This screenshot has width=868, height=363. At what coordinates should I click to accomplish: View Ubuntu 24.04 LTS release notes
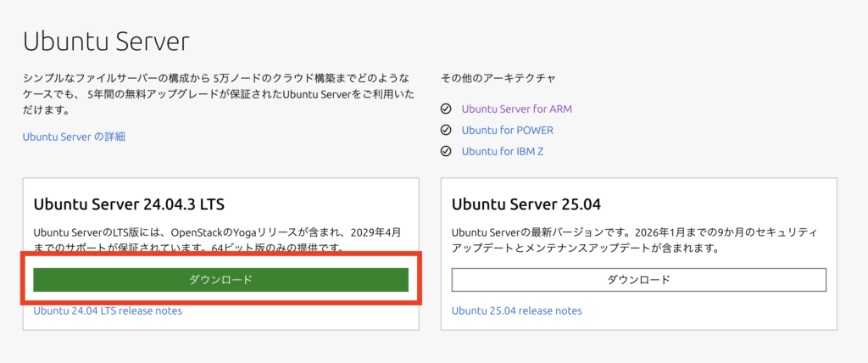108,310
